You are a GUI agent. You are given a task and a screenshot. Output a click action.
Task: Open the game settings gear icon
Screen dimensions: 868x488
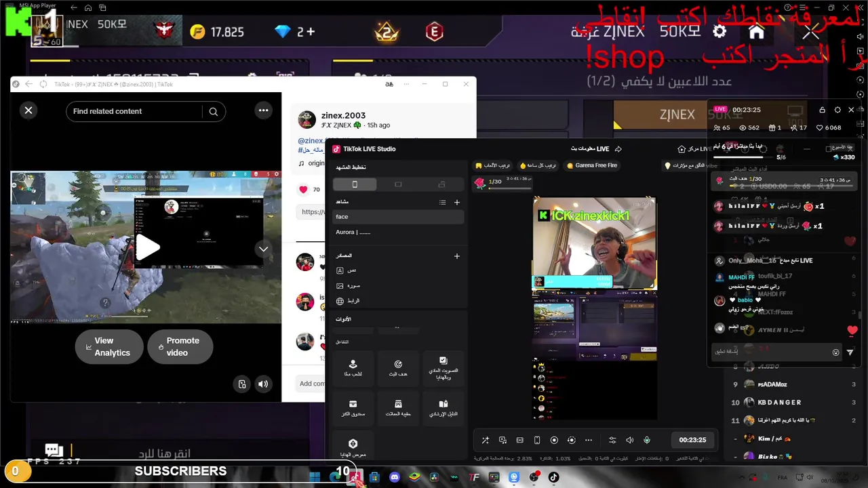[719, 31]
